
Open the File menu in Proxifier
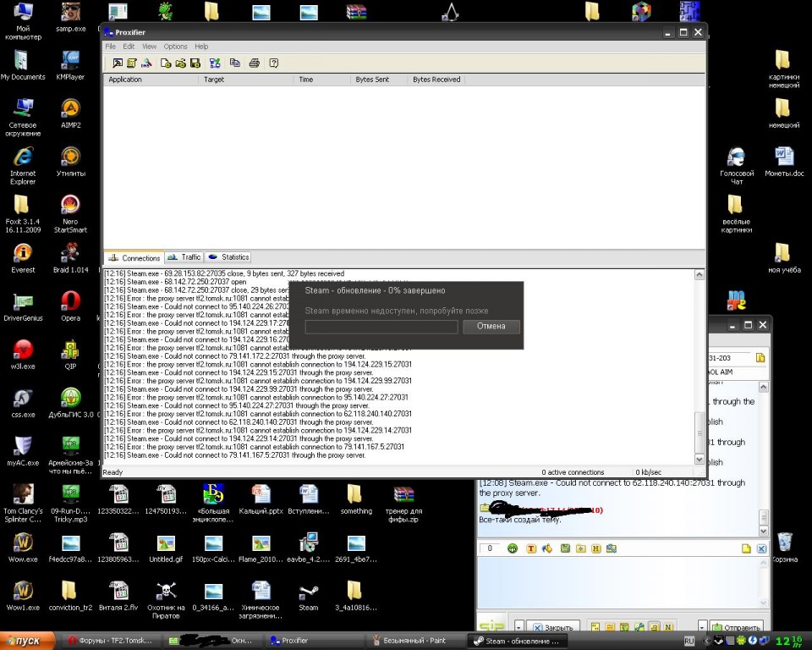point(110,47)
